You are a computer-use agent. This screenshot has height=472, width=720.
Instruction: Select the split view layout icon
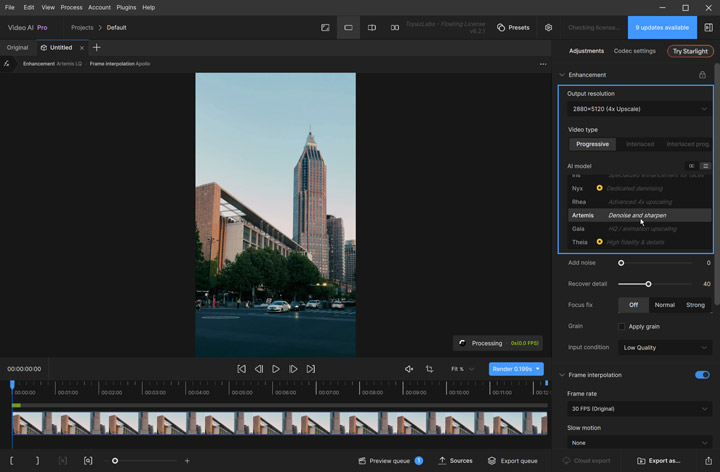click(x=372, y=28)
